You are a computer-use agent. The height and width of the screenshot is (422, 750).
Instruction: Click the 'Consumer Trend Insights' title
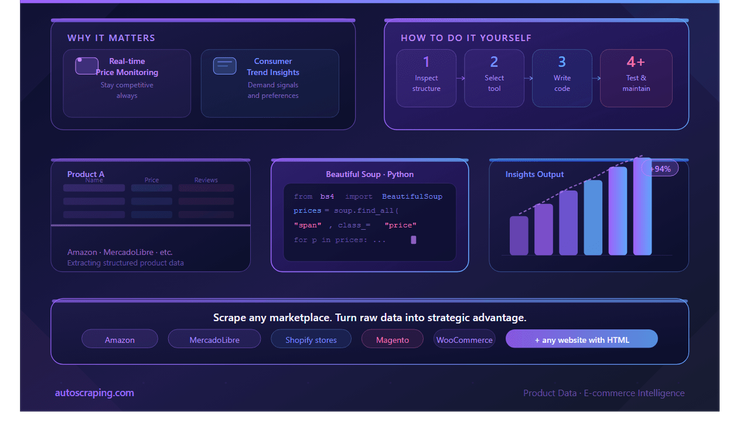click(273, 67)
